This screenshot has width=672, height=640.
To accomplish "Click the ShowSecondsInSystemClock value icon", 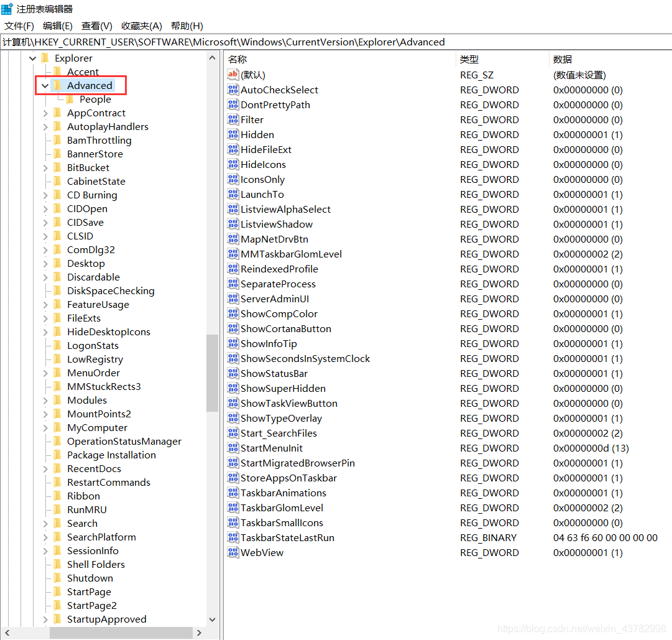I will click(232, 358).
